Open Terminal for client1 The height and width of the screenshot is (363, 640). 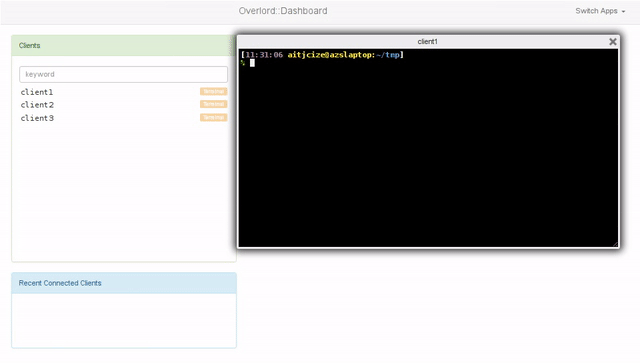point(213,91)
